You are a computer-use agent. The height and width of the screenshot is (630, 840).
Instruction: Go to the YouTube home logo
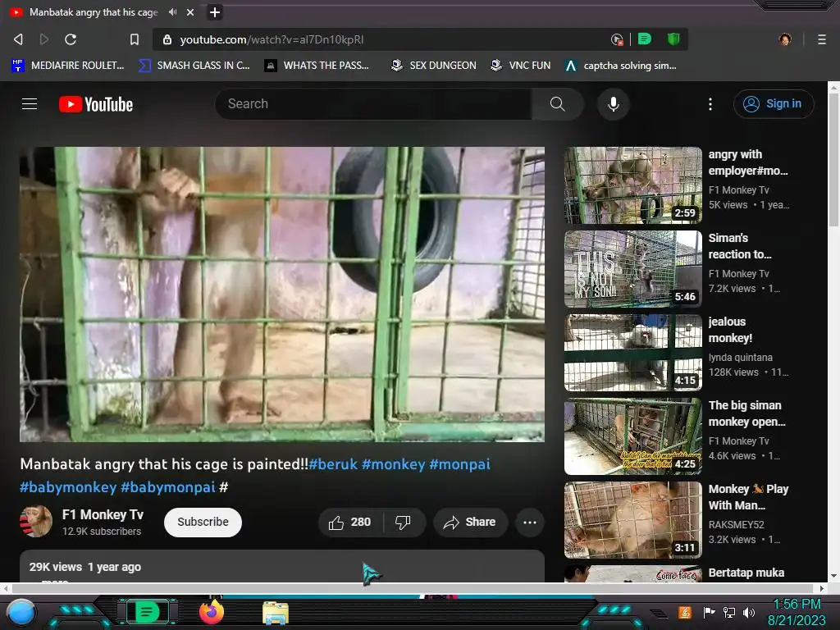(x=96, y=104)
